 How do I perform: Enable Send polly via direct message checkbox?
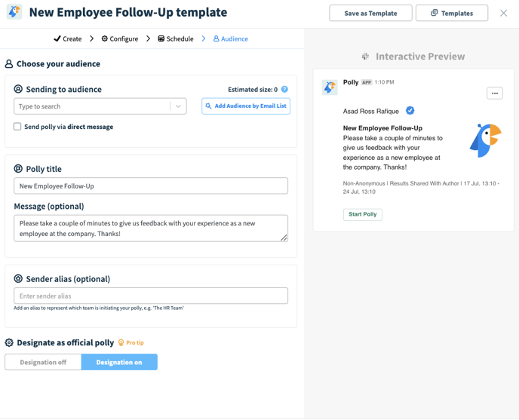tap(17, 127)
